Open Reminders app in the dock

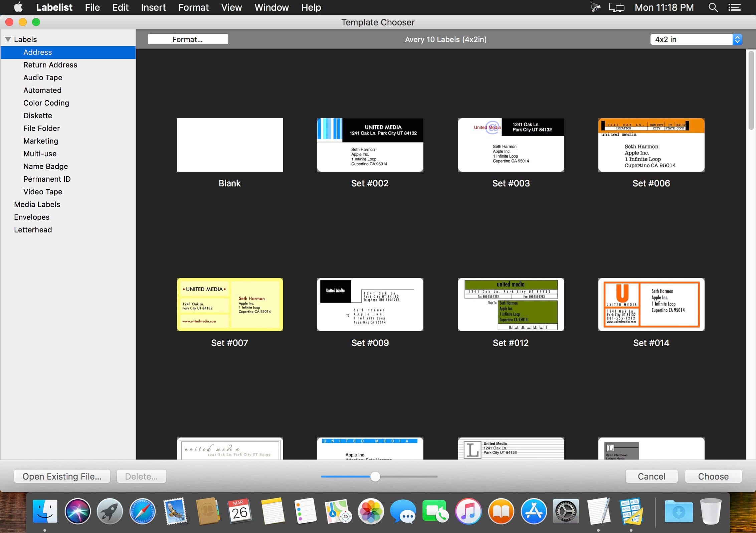305,511
